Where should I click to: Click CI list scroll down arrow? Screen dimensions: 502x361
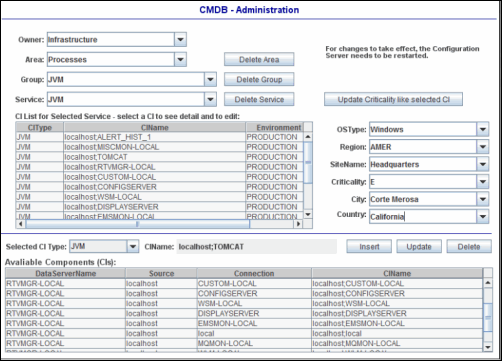pyautogui.click(x=308, y=214)
